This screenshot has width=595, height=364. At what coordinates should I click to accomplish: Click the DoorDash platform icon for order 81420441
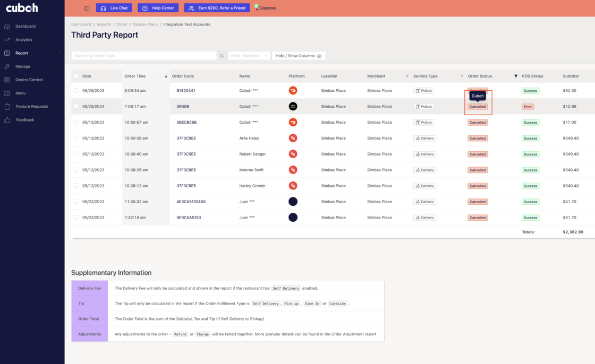tap(293, 91)
